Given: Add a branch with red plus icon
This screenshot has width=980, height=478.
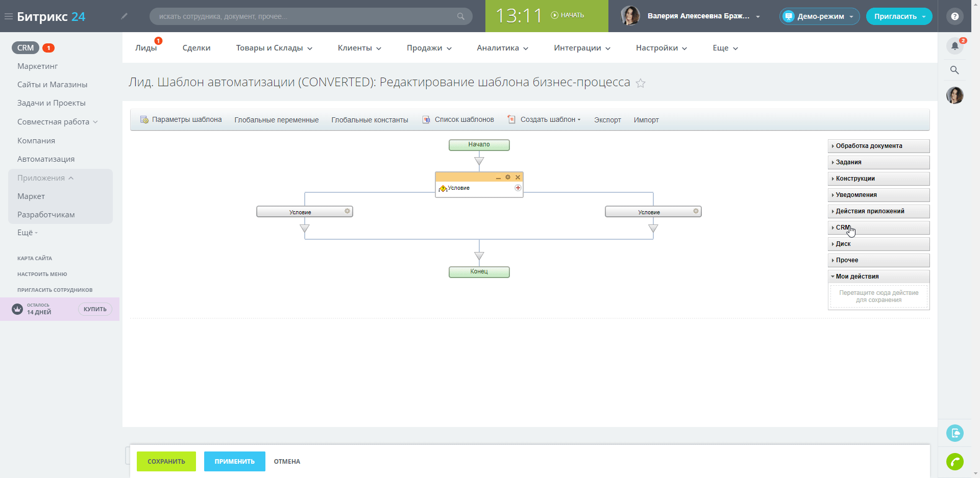Looking at the screenshot, I should pos(518,188).
